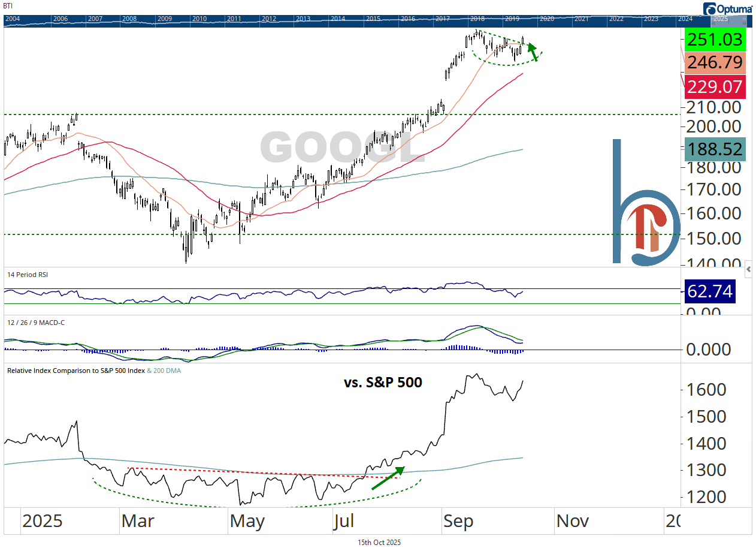Click the 0.000 MACD scale label
Screen dimensions: 756x554
coord(709,350)
